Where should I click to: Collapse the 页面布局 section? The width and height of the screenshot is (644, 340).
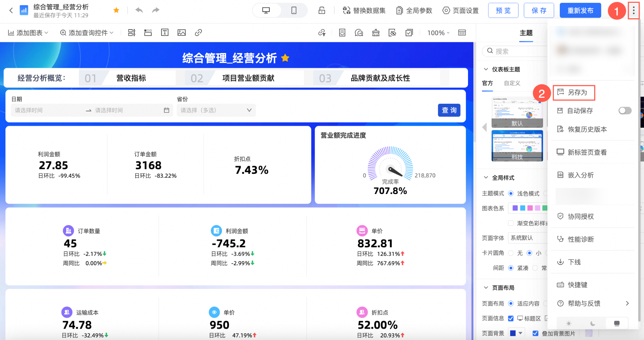pyautogui.click(x=486, y=288)
